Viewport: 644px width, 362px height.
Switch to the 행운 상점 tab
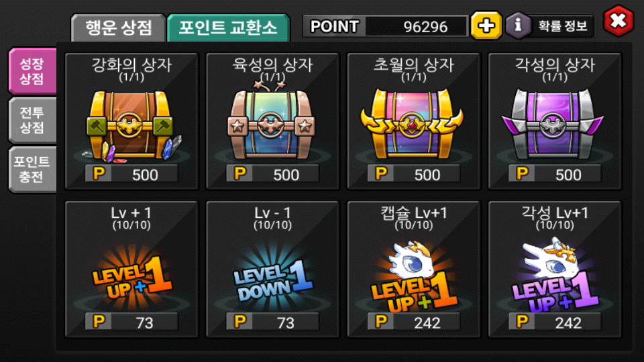(x=118, y=27)
